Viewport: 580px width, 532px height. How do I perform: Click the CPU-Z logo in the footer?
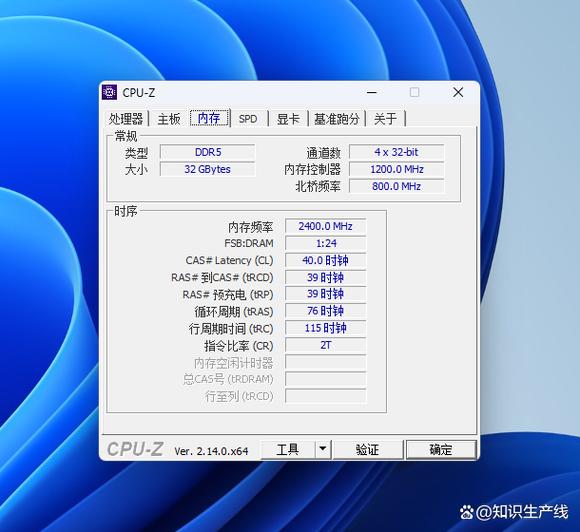[135, 449]
